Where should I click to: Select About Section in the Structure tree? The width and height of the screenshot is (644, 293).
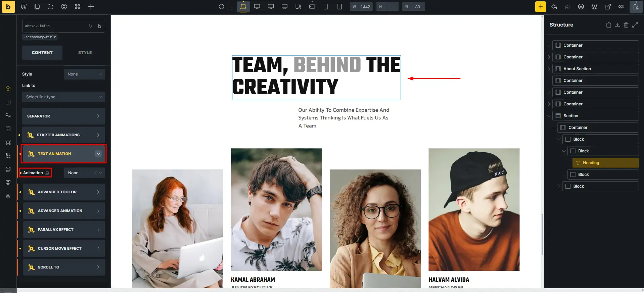pyautogui.click(x=595, y=69)
